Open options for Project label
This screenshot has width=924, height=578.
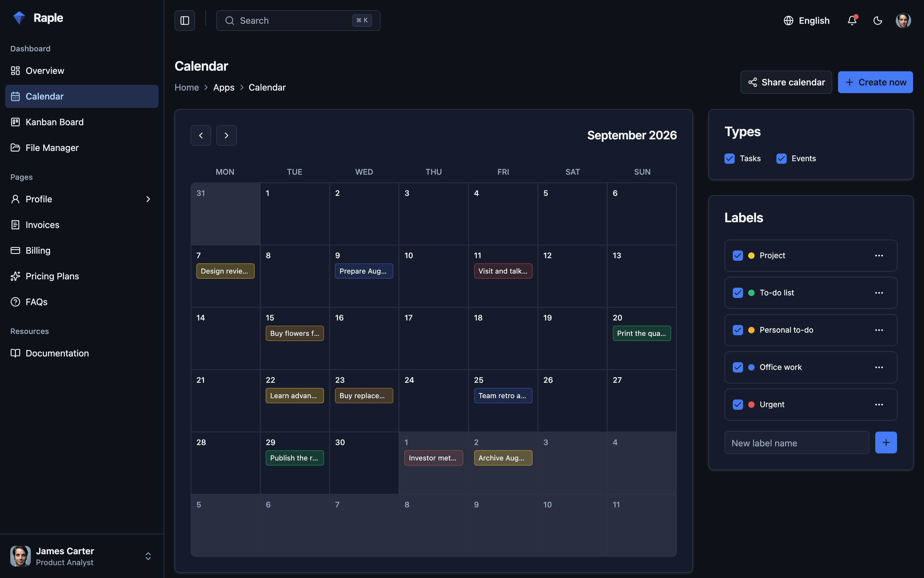(x=879, y=256)
